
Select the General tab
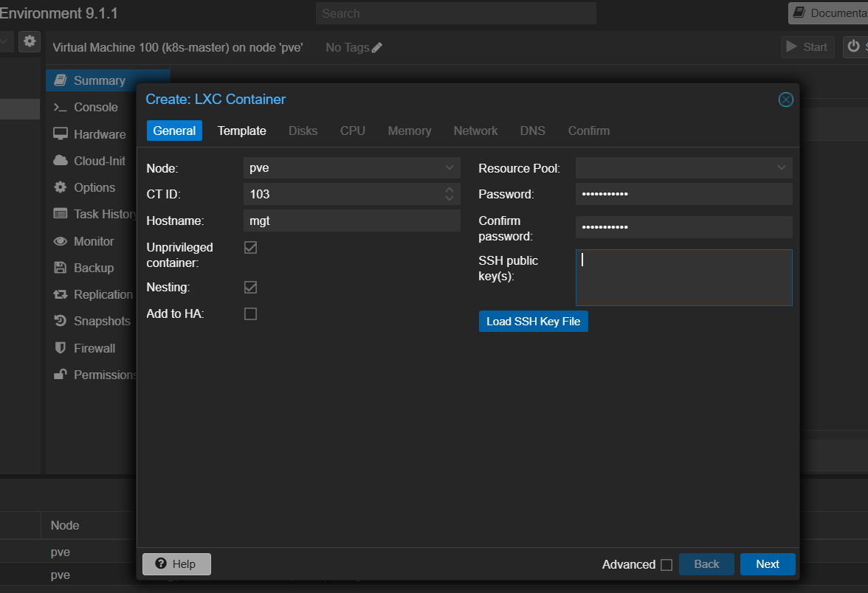(174, 131)
